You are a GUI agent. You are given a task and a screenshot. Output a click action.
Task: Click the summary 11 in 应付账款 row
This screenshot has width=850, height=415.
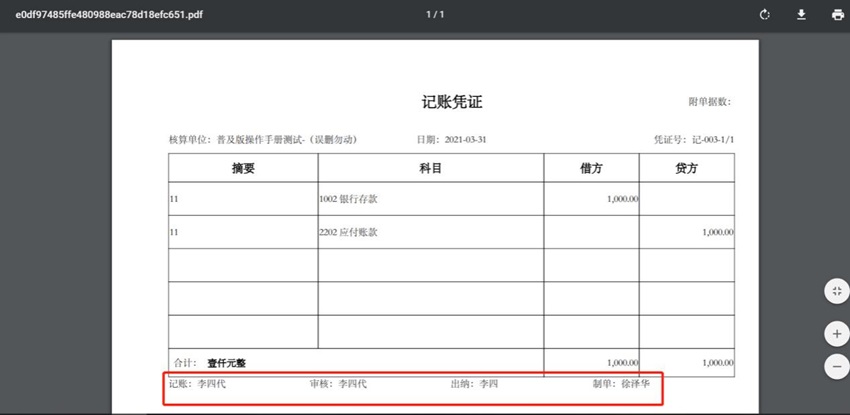(174, 232)
